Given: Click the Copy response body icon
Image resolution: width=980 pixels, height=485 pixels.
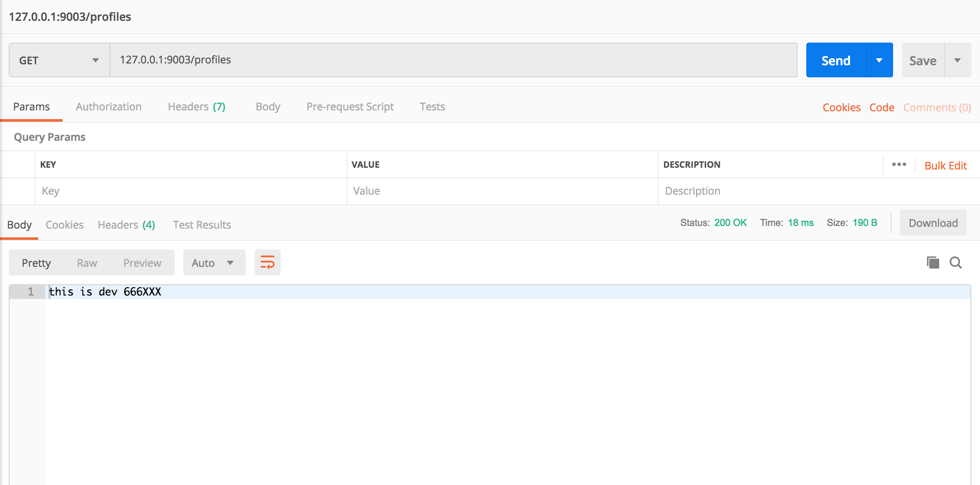Looking at the screenshot, I should click(933, 262).
